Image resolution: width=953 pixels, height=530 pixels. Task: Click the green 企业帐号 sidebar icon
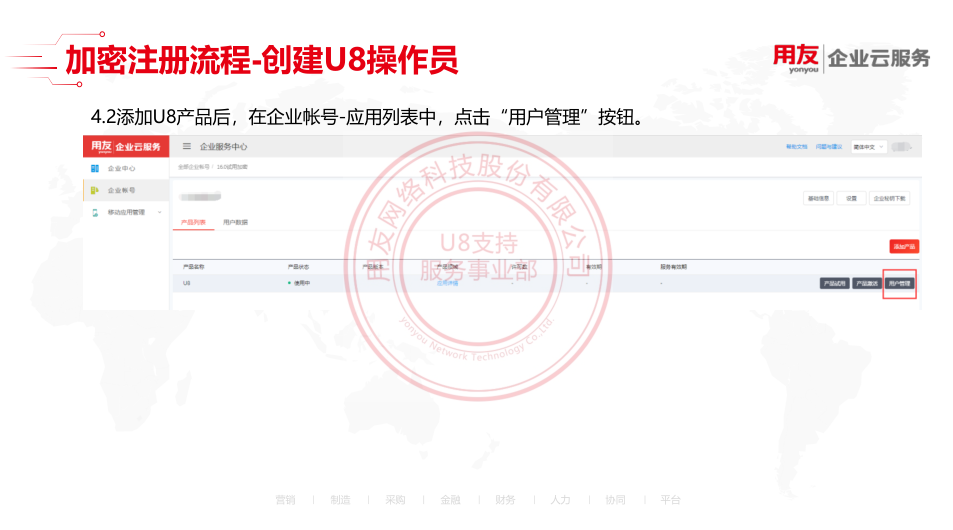pyautogui.click(x=95, y=190)
